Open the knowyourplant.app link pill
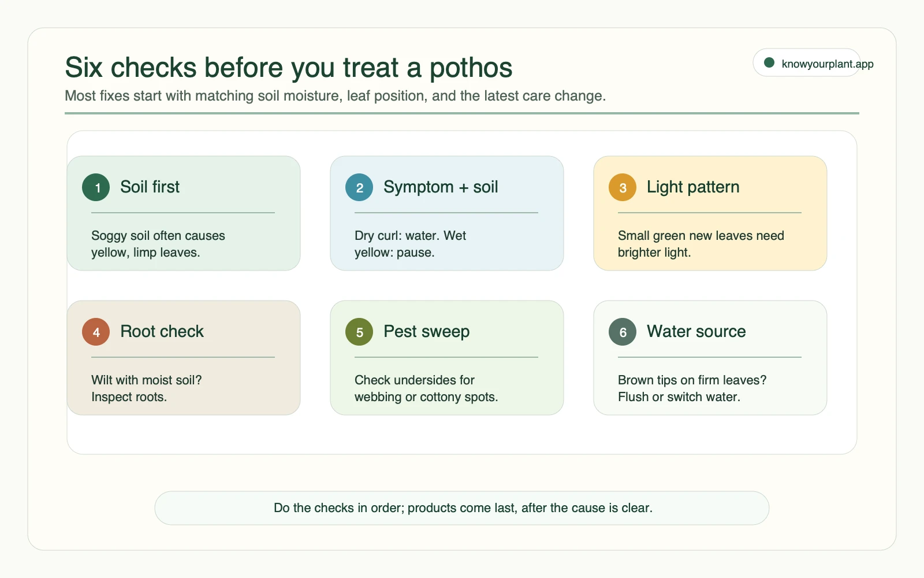The width and height of the screenshot is (924, 578). 807,62
